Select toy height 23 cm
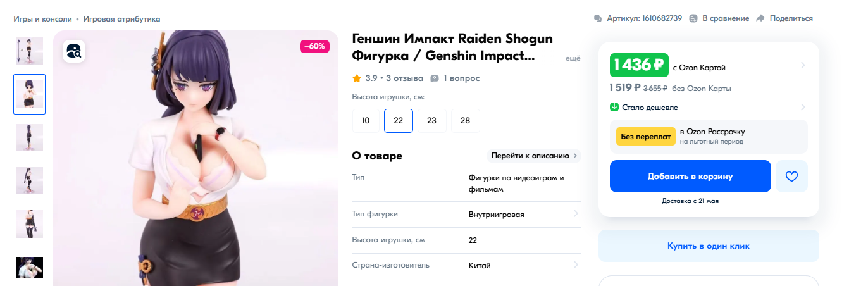 pos(432,121)
